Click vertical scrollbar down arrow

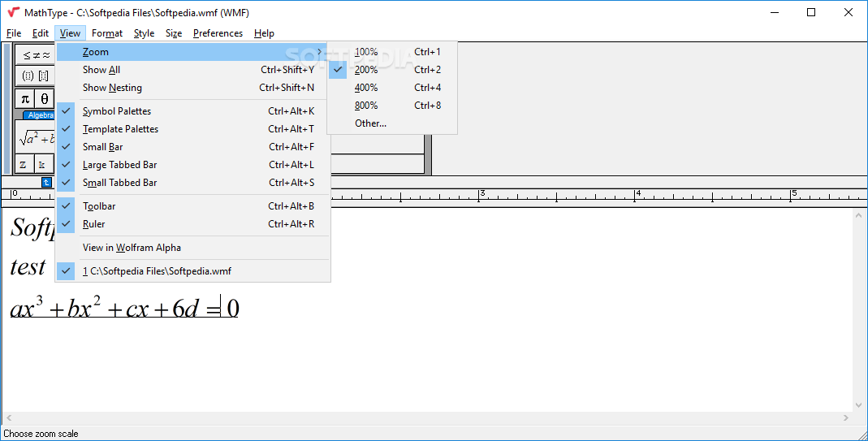tap(859, 405)
